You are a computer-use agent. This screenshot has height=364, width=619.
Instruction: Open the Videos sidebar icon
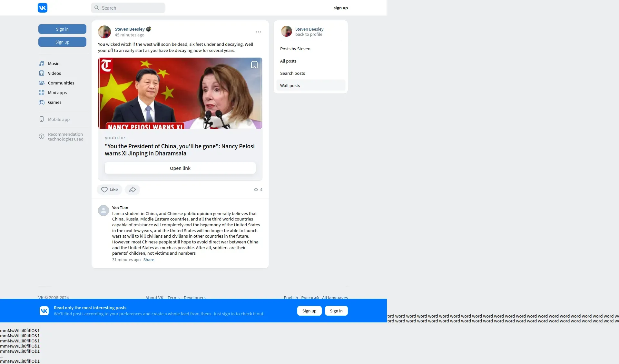click(42, 73)
